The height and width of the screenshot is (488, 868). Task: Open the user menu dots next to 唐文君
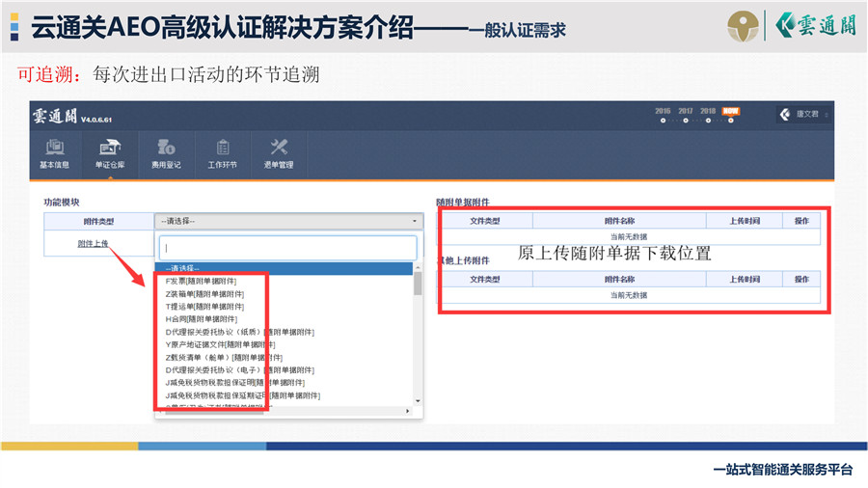click(827, 115)
